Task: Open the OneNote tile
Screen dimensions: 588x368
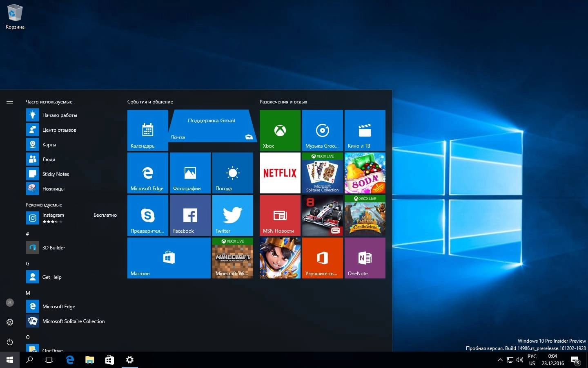Action: tap(365, 258)
